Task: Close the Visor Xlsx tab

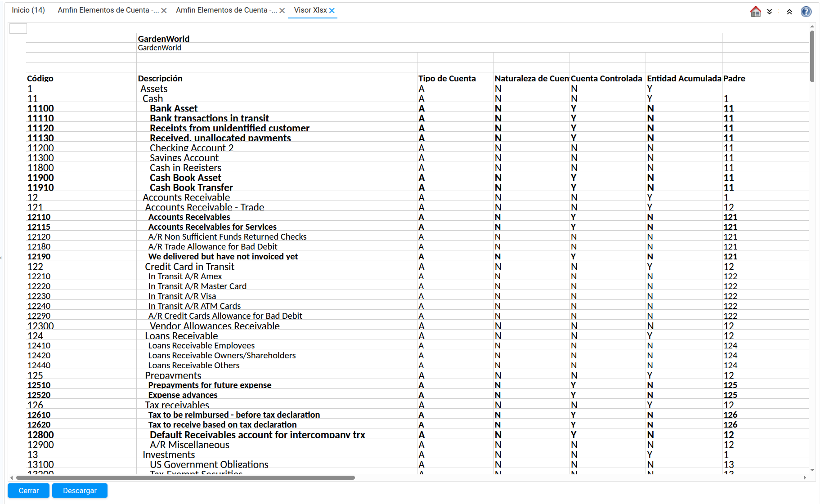Action: pyautogui.click(x=332, y=11)
